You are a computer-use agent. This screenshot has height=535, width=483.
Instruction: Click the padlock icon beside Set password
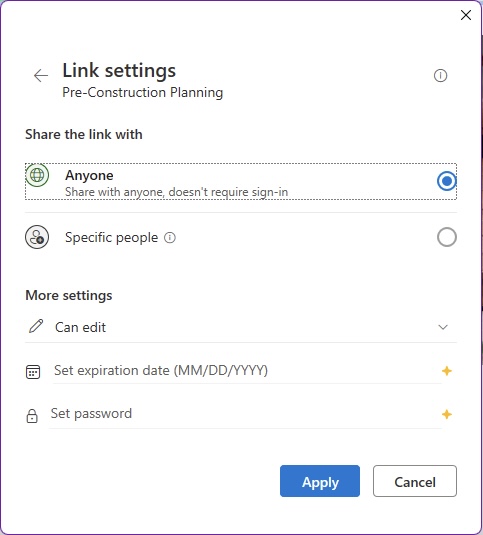[32, 416]
